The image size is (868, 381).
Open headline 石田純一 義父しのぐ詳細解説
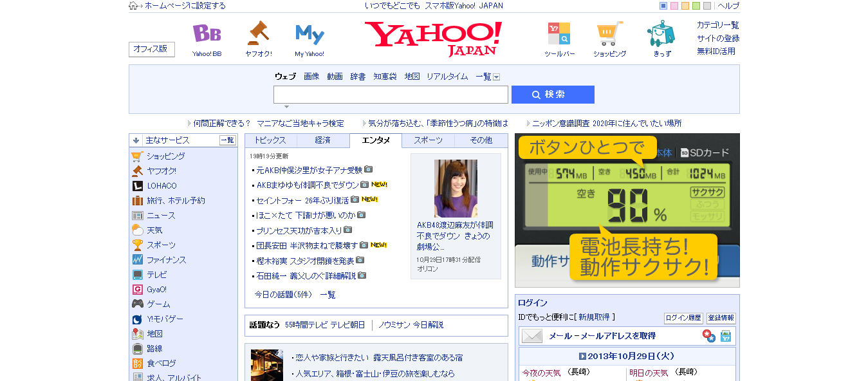(306, 275)
